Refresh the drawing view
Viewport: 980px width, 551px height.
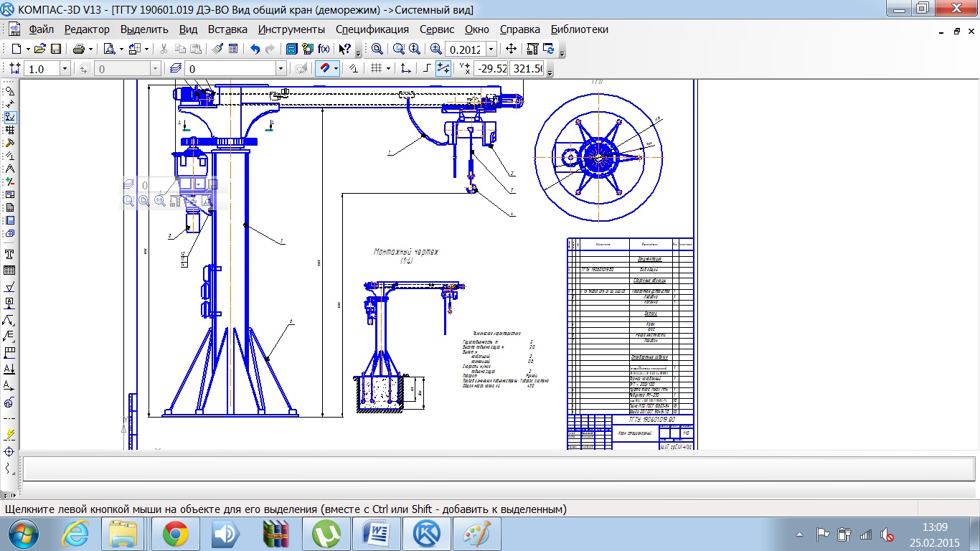coord(548,49)
